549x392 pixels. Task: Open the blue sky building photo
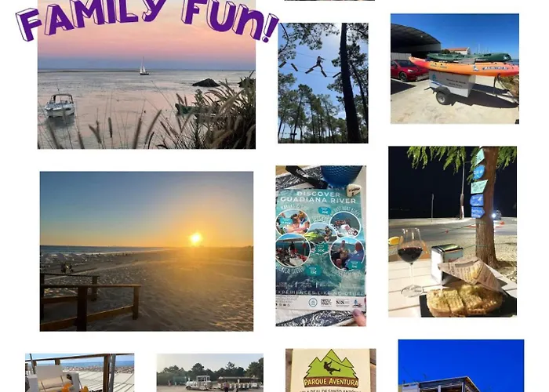(461, 366)
